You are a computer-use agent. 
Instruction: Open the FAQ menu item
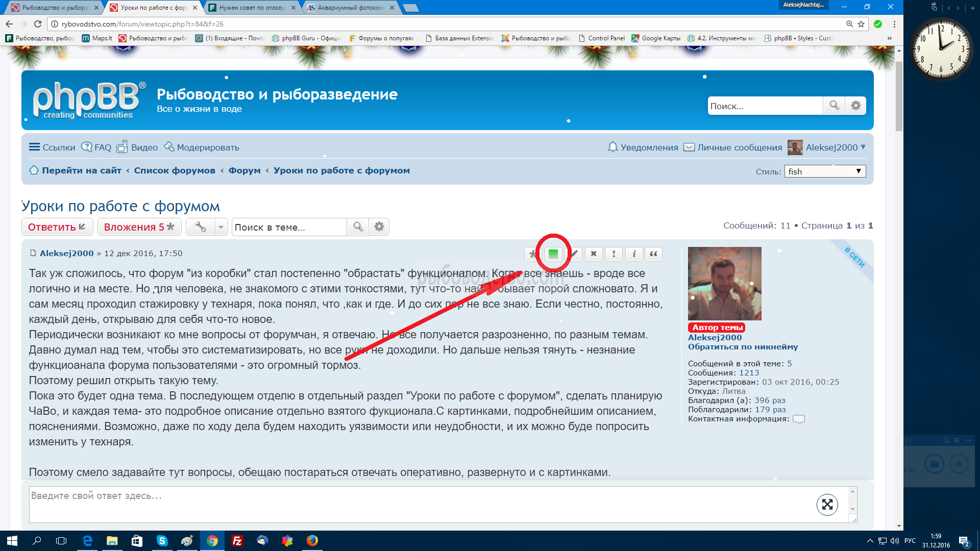click(96, 147)
